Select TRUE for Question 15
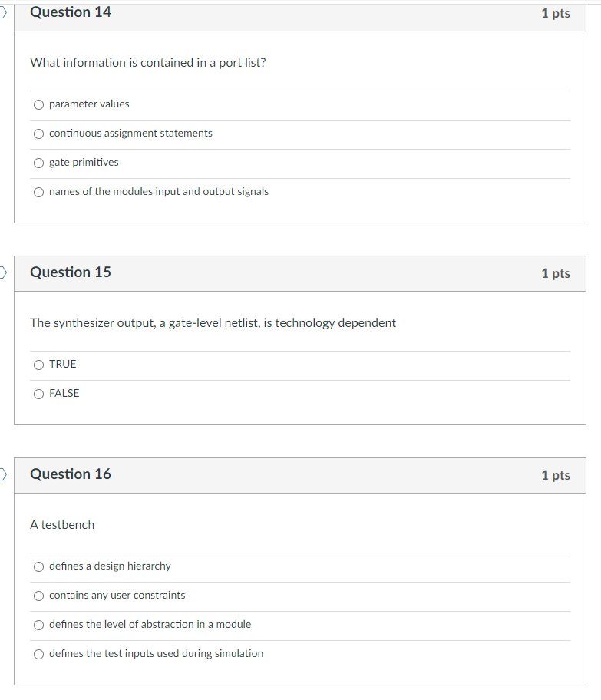Screen dimensions: 601x700 [39, 365]
